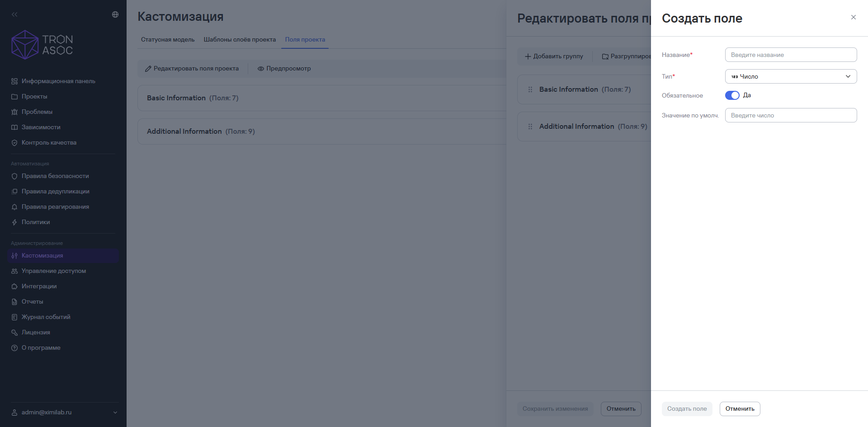Click the TRON ASOC logo
Screen dimensions: 868x427
(42, 45)
